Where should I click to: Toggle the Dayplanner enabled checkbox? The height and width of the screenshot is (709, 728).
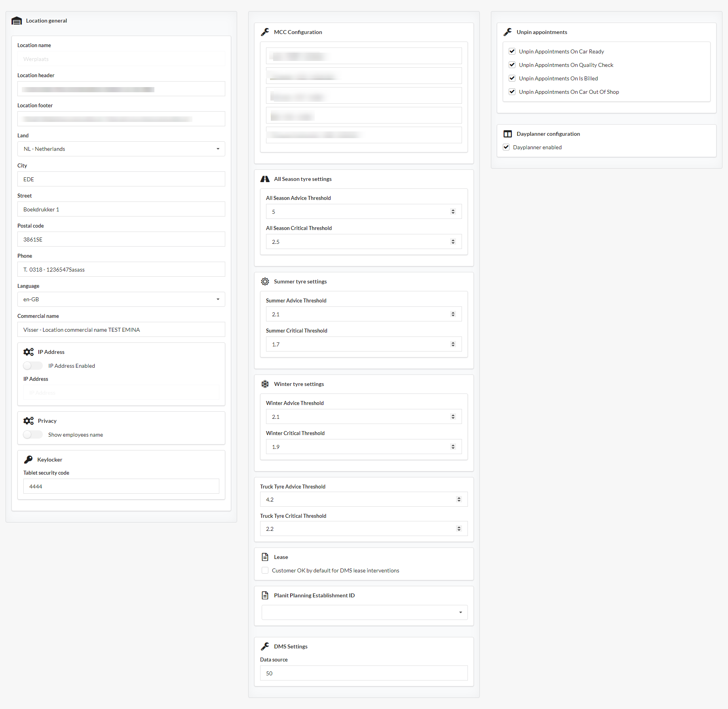pyautogui.click(x=506, y=147)
